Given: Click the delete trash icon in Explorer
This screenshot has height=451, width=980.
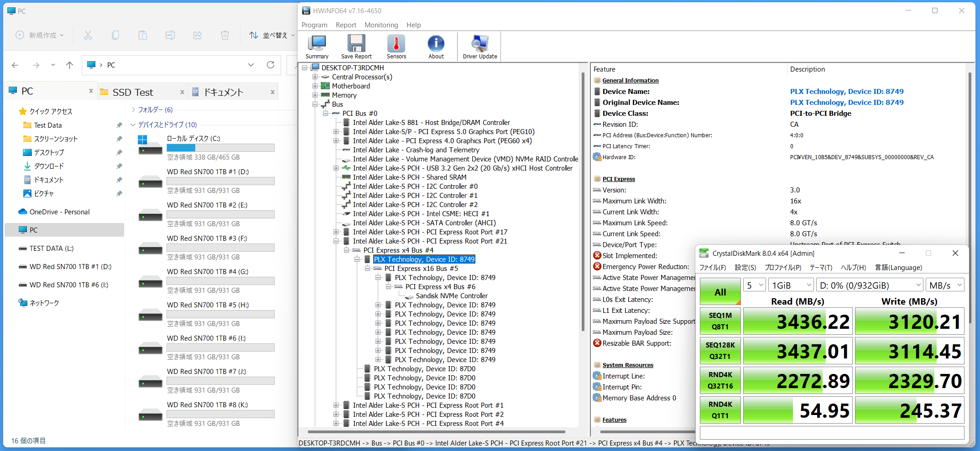Looking at the screenshot, I should (x=225, y=35).
